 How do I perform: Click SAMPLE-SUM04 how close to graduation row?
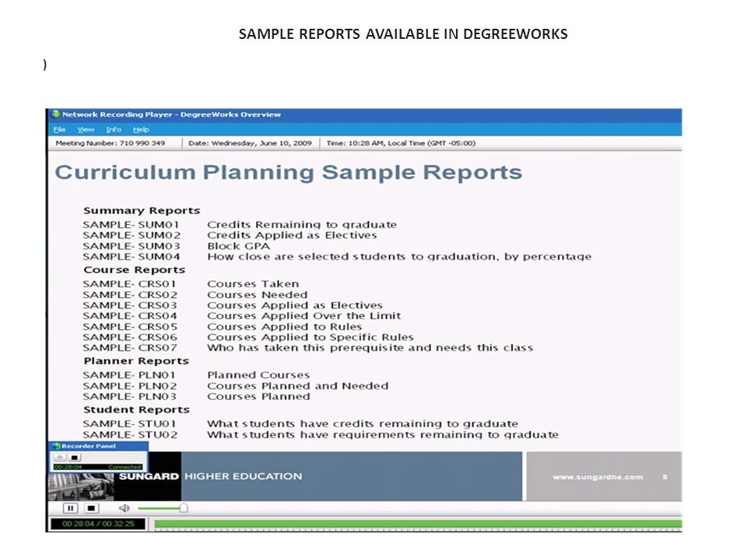pyautogui.click(x=337, y=257)
